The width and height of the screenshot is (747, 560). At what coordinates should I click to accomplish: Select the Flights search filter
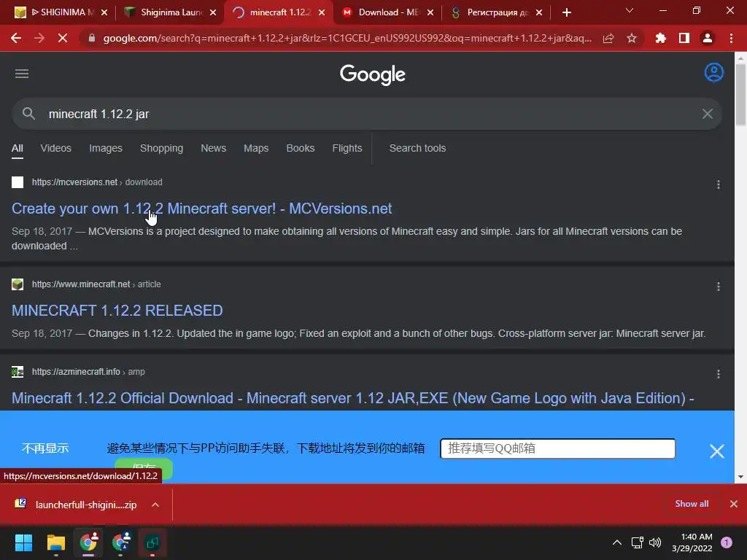pos(347,148)
